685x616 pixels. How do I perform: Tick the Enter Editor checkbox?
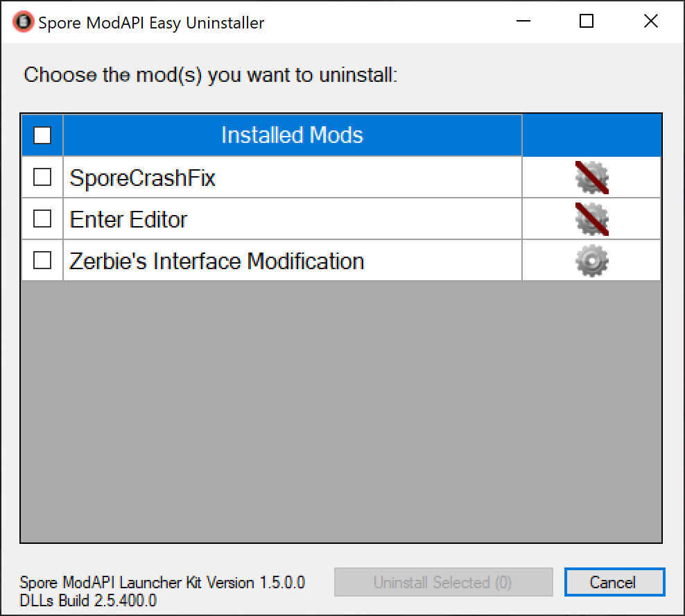(x=42, y=219)
